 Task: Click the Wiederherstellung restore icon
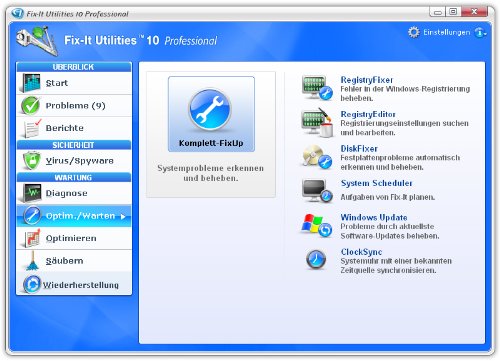point(32,284)
